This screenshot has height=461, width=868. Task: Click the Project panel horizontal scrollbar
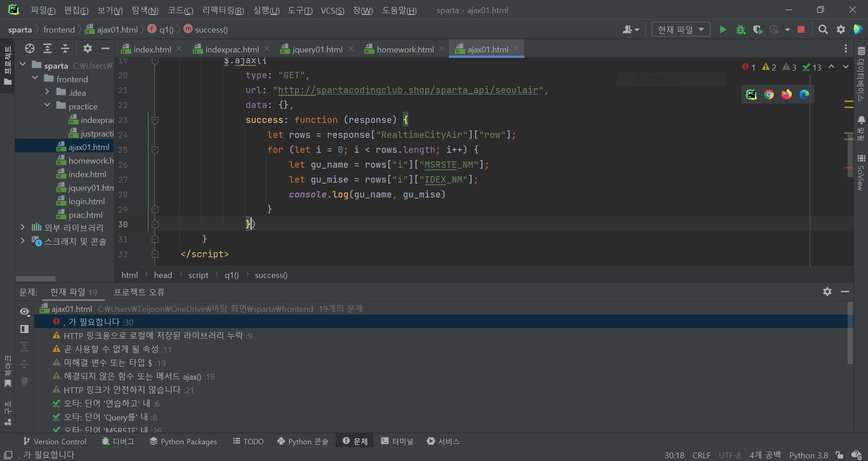point(35,279)
